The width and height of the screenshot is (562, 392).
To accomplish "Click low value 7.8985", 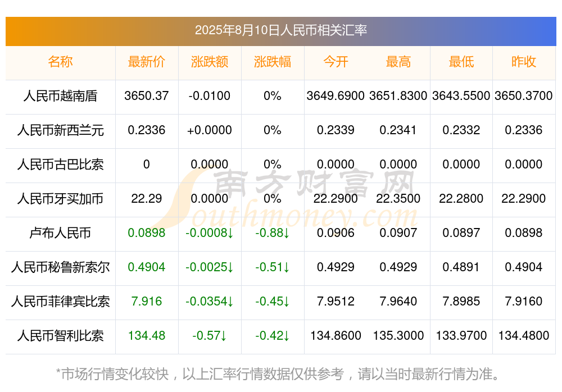I will [x=461, y=302].
